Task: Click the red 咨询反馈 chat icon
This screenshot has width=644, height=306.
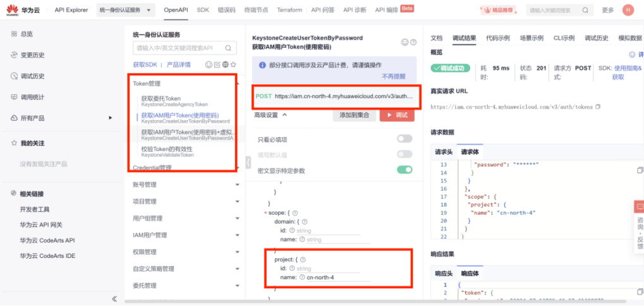Action: (x=640, y=207)
